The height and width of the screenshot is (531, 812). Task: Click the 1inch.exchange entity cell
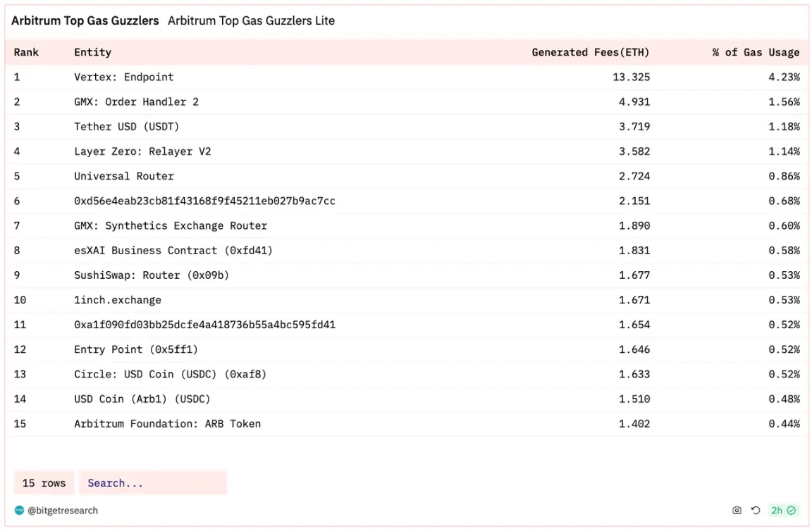click(x=117, y=300)
